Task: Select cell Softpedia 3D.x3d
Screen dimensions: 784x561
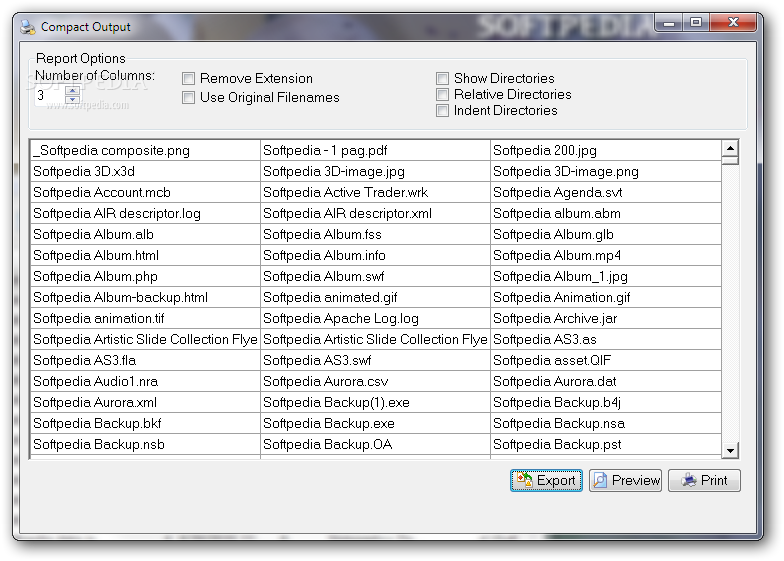Action: [145, 172]
